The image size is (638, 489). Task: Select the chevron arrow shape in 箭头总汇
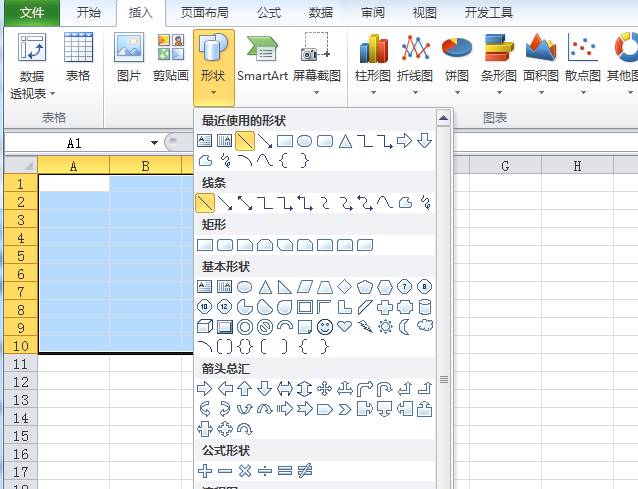(345, 409)
